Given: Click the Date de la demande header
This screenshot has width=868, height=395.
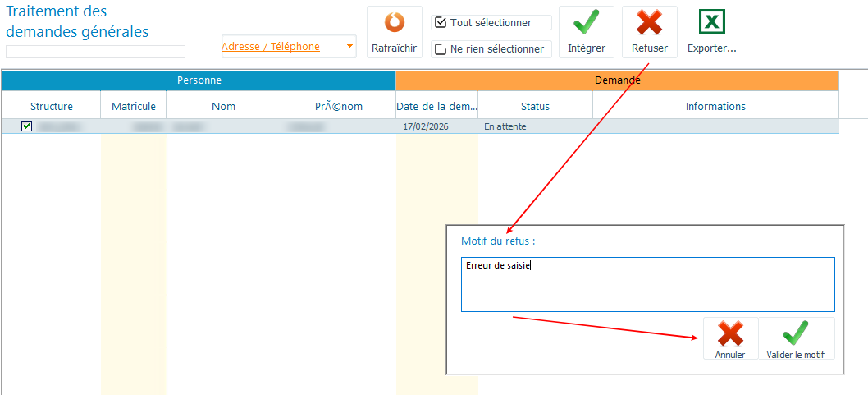Looking at the screenshot, I should point(436,107).
